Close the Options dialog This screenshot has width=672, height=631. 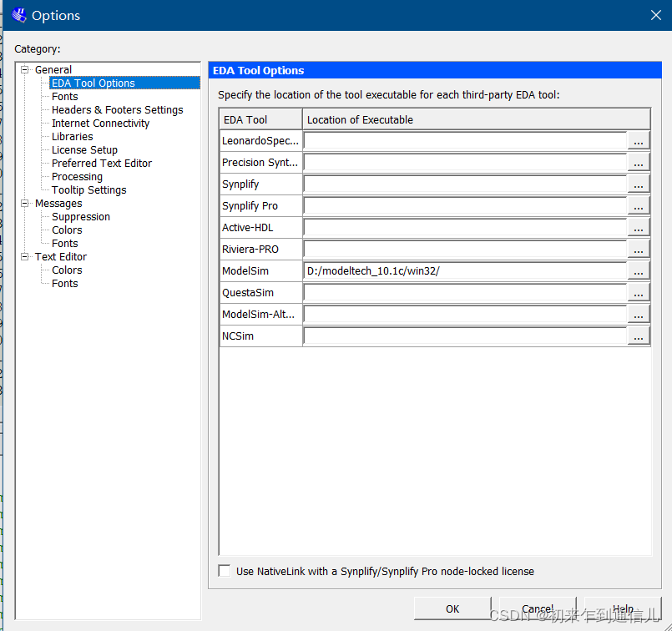point(655,15)
